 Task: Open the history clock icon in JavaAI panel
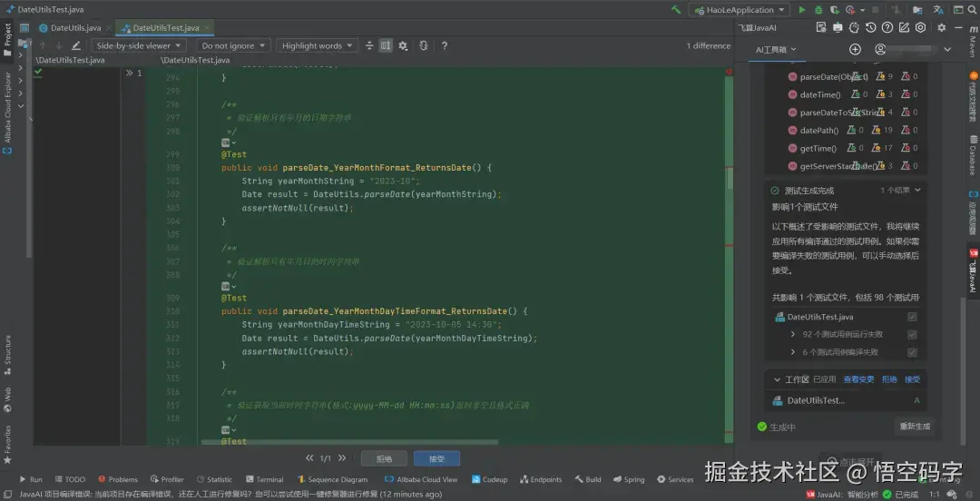[871, 28]
